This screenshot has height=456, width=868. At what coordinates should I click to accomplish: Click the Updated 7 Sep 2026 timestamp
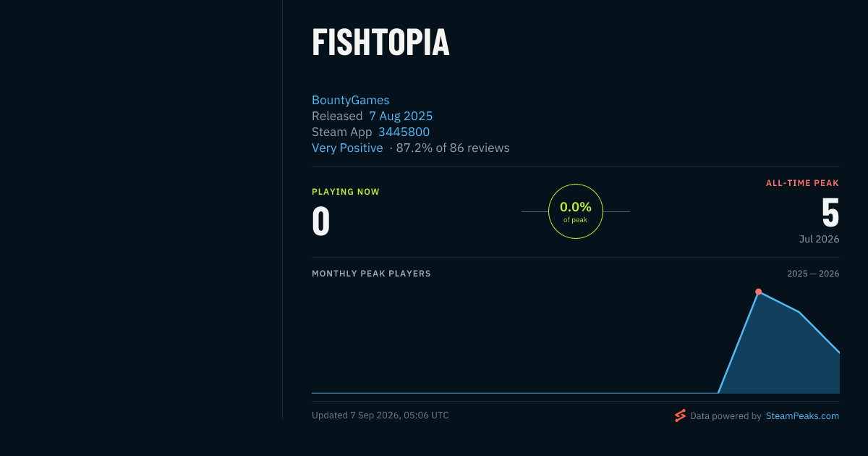pyautogui.click(x=380, y=415)
